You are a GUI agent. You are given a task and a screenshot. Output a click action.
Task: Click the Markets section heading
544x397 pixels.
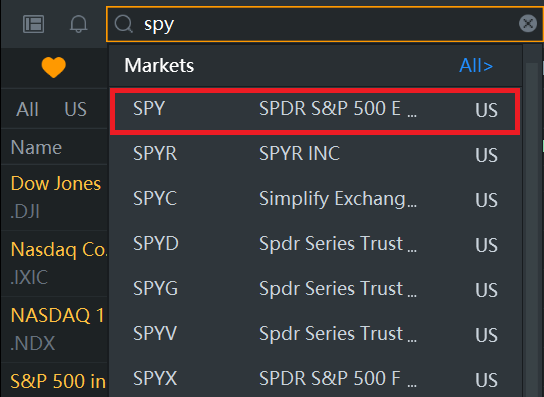pyautogui.click(x=159, y=65)
